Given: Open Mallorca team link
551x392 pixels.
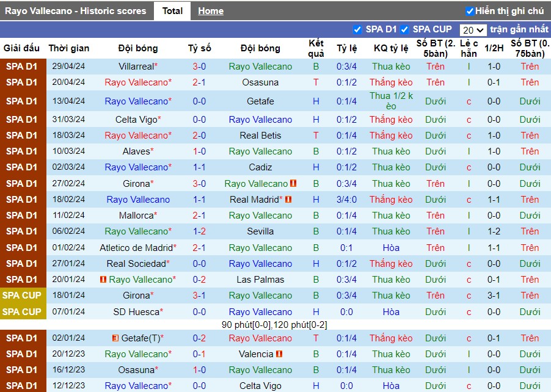Looking at the screenshot, I should click(136, 216).
